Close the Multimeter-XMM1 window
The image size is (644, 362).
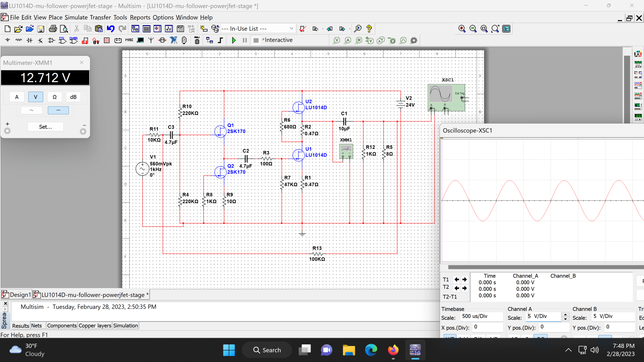click(82, 63)
